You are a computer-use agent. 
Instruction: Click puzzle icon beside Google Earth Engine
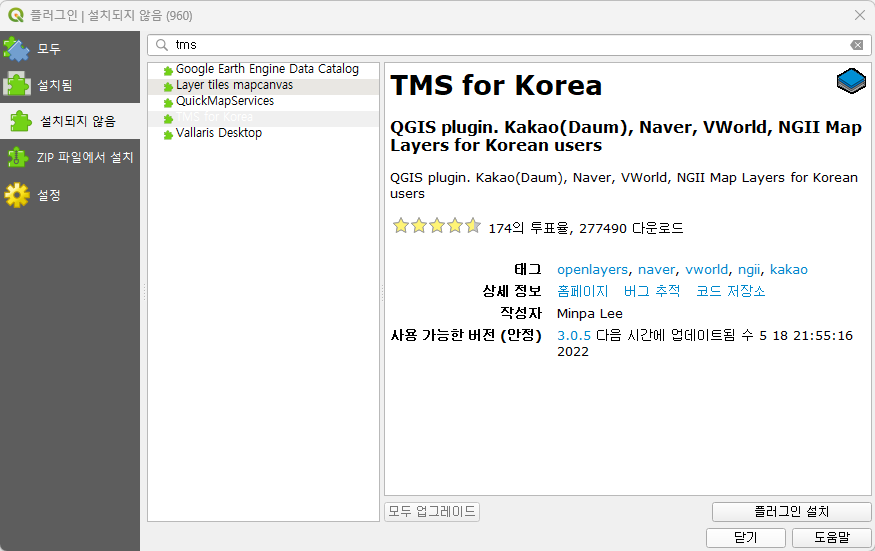[168, 71]
